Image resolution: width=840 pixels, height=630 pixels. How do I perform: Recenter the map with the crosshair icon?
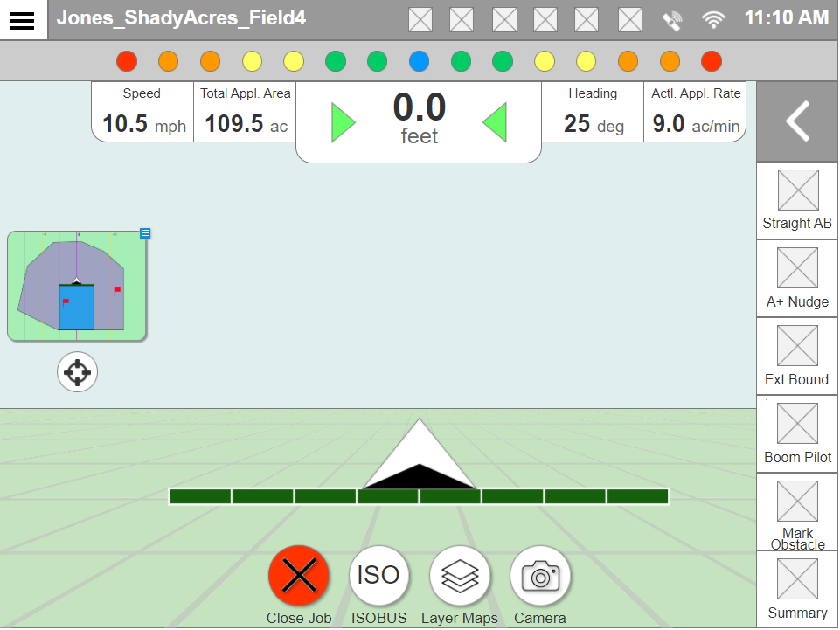point(77,371)
